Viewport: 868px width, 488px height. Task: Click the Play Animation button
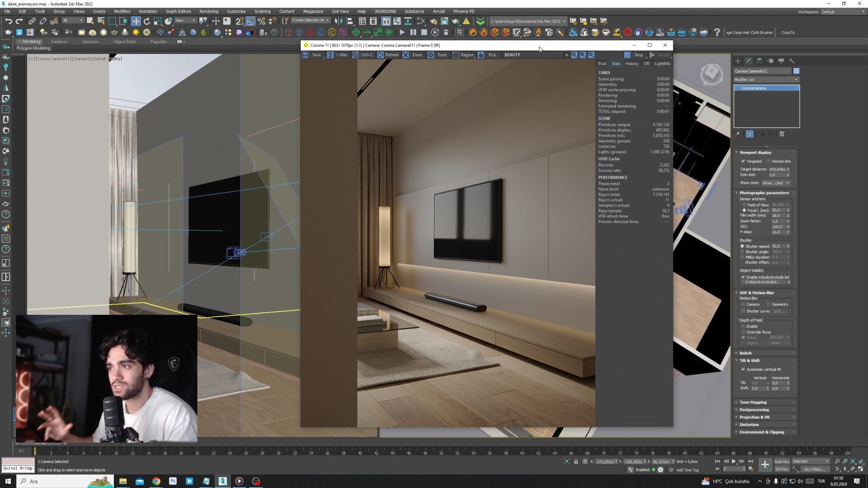tap(734, 461)
